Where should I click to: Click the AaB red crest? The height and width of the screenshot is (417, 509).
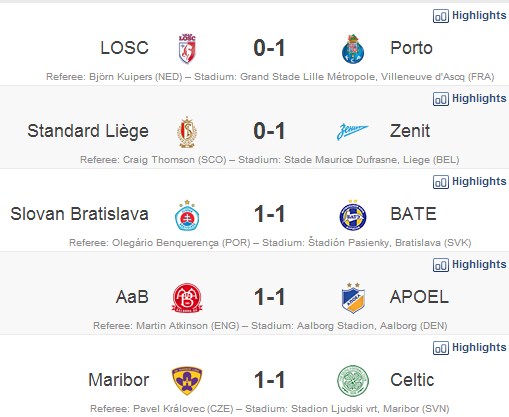pyautogui.click(x=187, y=298)
